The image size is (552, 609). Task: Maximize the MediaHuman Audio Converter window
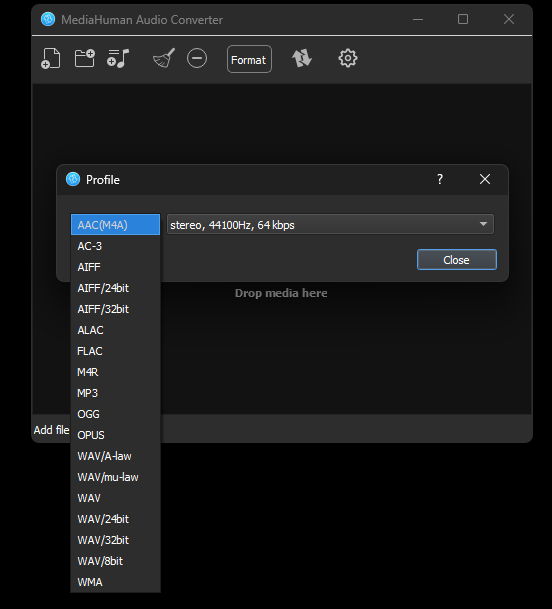(463, 19)
